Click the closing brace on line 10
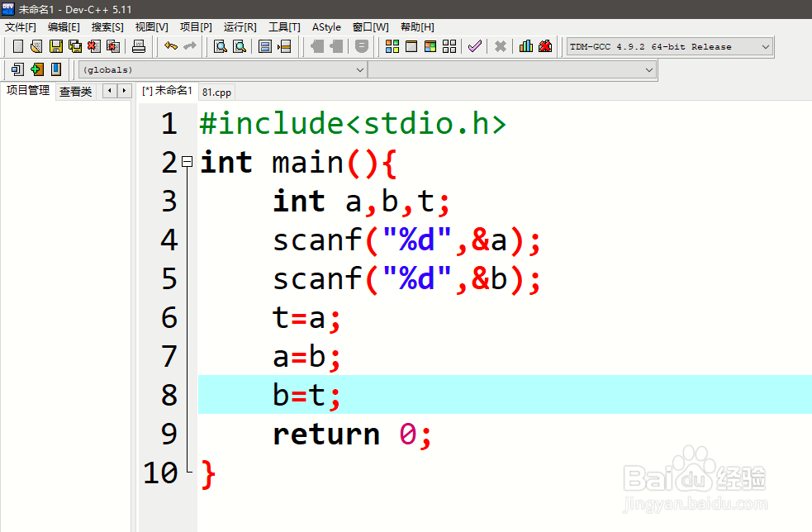 click(x=208, y=474)
